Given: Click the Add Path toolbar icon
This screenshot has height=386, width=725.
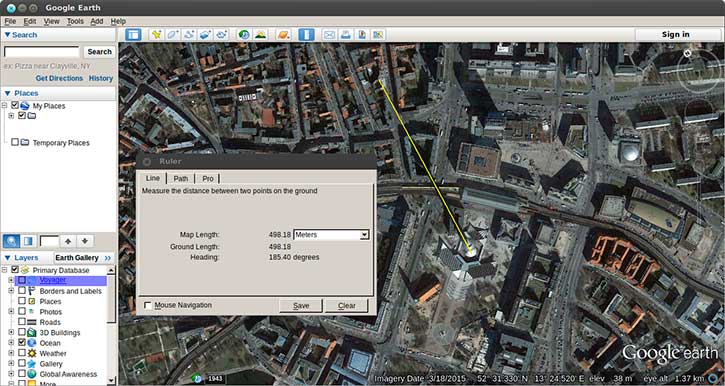Looking at the screenshot, I should click(x=189, y=35).
